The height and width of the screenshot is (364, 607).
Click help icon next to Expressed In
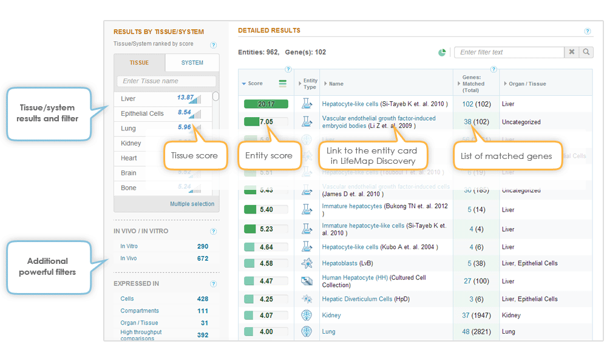point(213,284)
